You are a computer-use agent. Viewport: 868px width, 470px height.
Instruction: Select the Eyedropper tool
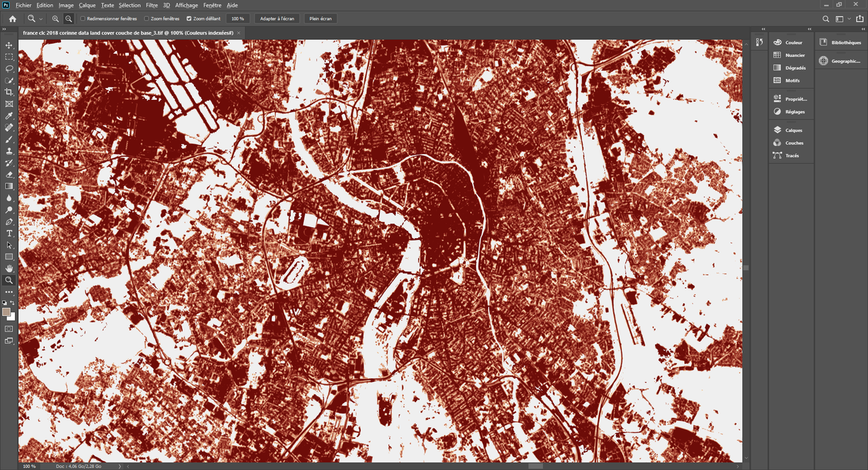coord(9,116)
